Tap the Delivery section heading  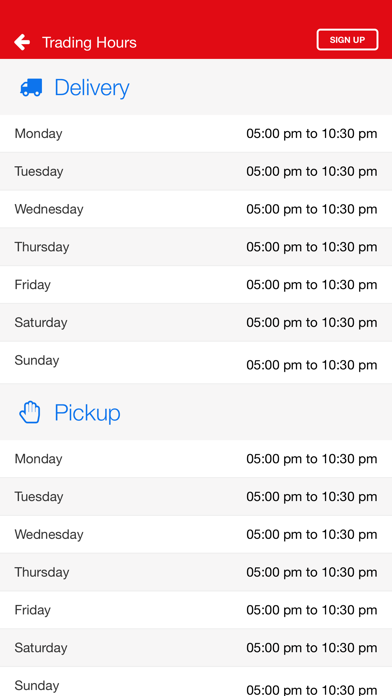point(92,88)
